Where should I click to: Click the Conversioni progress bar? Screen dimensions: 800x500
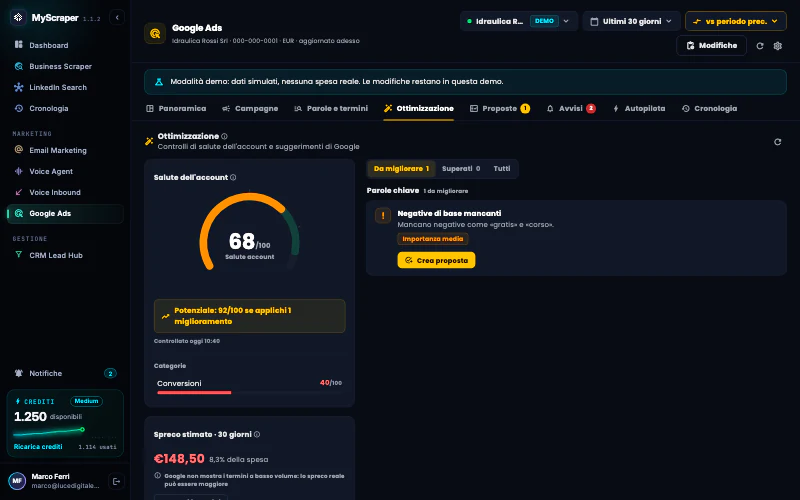pyautogui.click(x=249, y=392)
